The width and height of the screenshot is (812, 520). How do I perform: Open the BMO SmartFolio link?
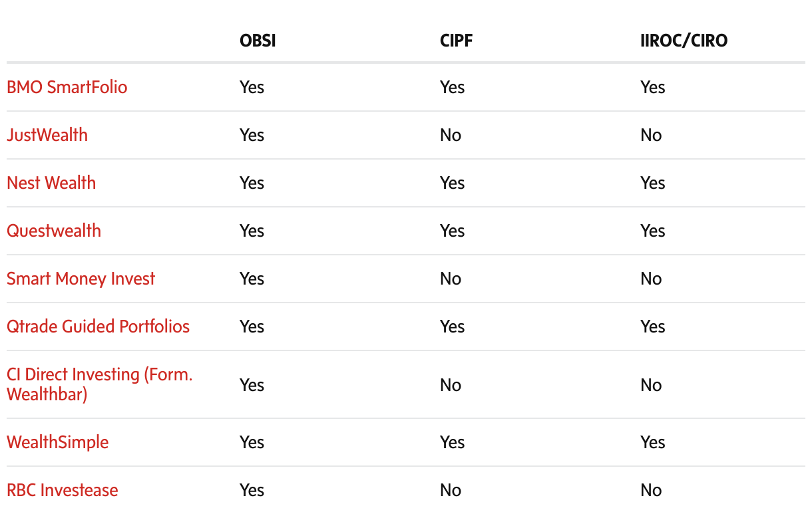[x=67, y=87]
